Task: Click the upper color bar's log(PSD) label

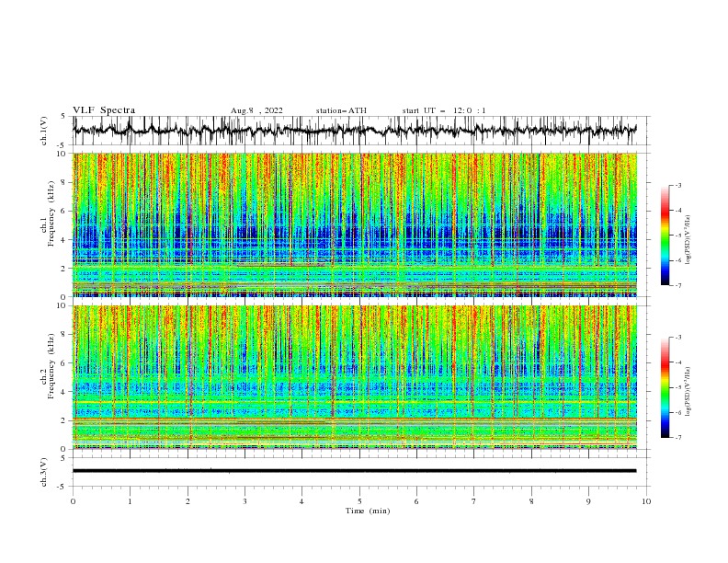Action: click(688, 240)
